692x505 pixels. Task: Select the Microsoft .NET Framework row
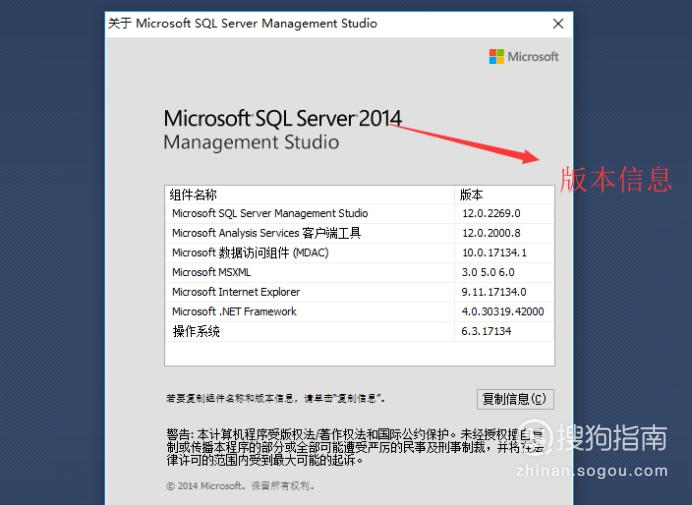[360, 312]
